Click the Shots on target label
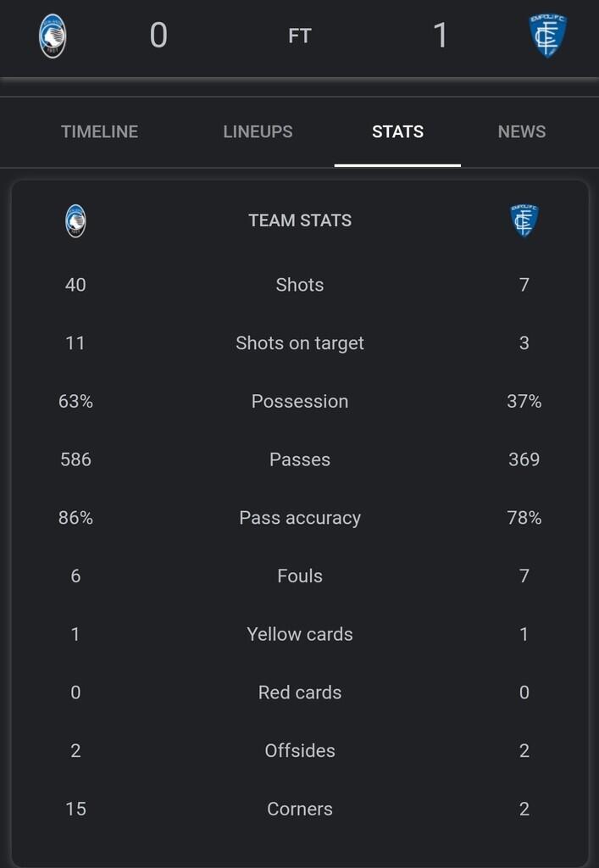 click(300, 343)
